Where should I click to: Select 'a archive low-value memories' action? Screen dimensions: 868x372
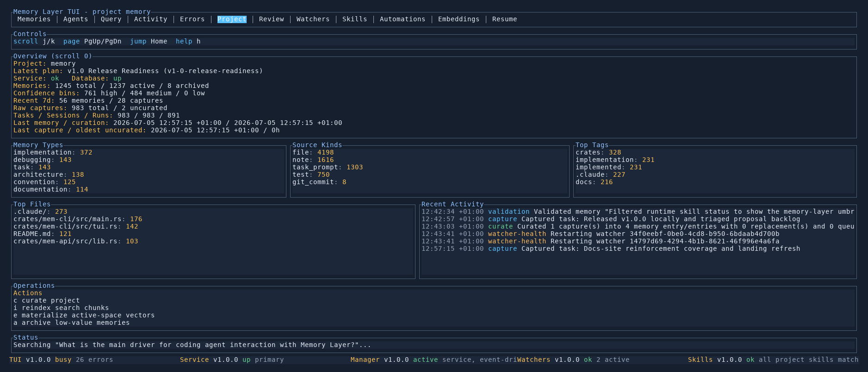[72, 322]
